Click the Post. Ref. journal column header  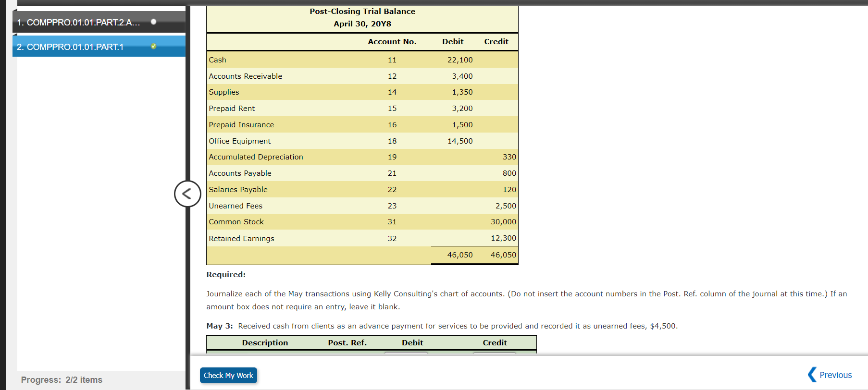pos(347,343)
